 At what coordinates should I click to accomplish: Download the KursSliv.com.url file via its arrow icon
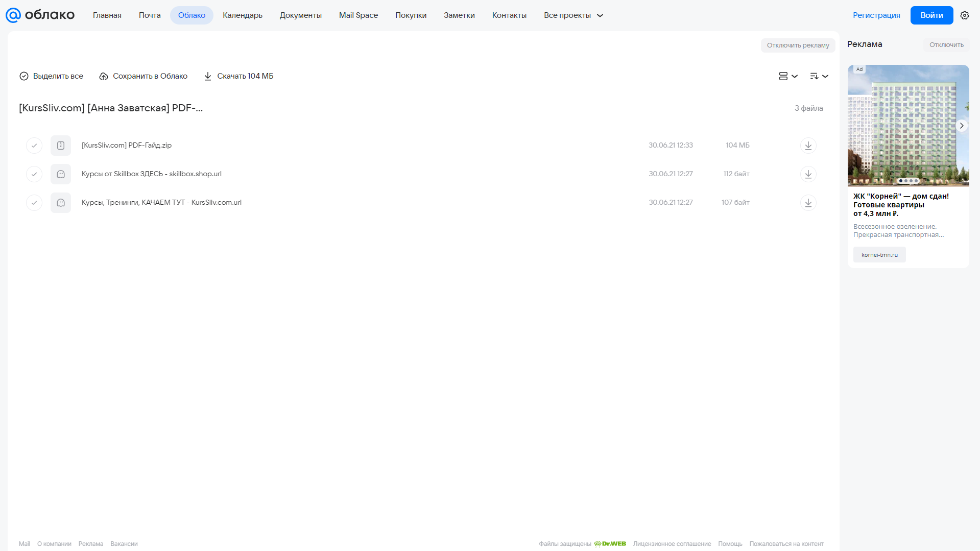(x=808, y=203)
